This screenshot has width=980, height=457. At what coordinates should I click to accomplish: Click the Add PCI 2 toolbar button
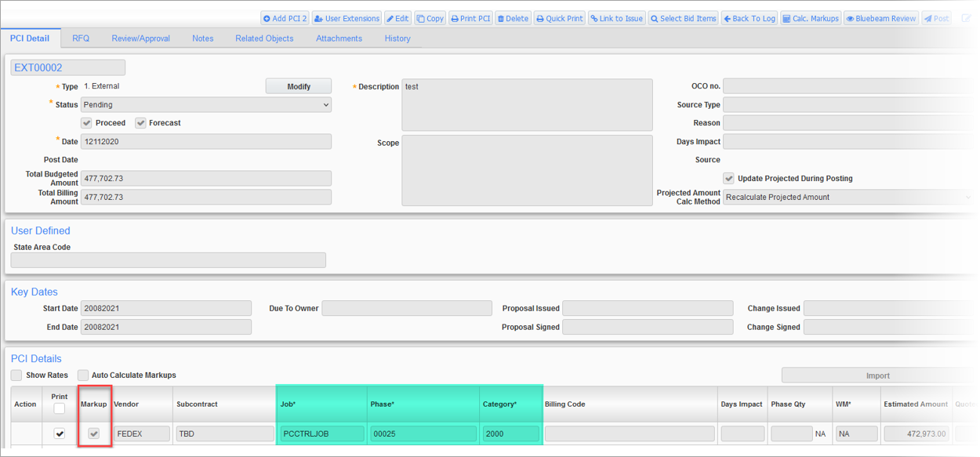285,18
